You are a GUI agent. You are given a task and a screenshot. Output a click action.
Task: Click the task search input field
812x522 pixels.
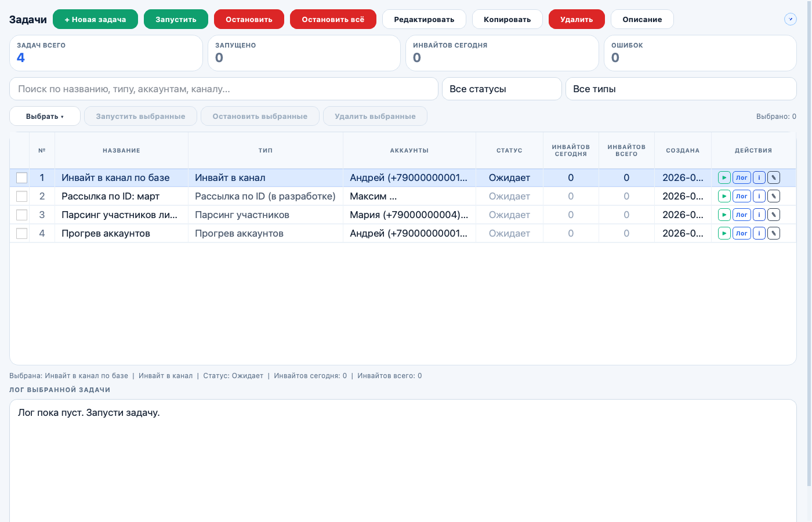223,88
